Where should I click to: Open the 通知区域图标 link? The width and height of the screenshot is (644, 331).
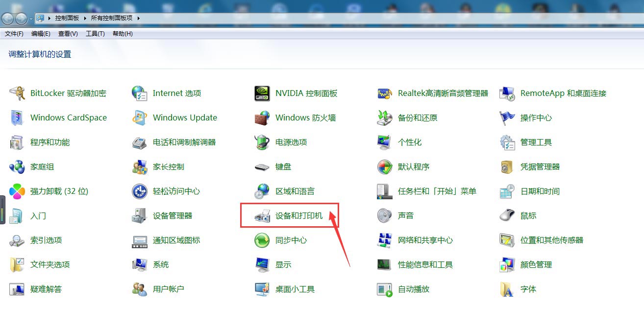176,240
